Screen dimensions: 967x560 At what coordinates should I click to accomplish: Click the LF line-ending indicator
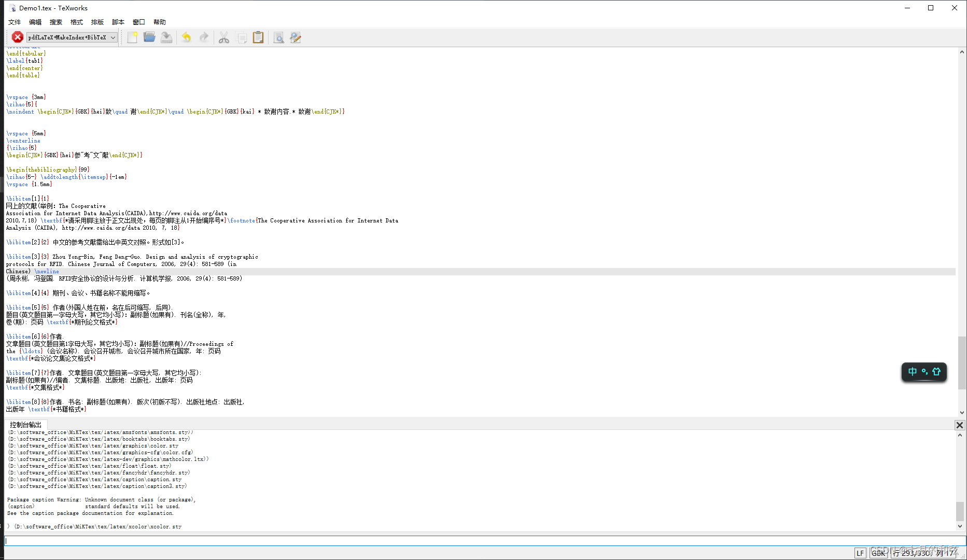[x=860, y=553]
